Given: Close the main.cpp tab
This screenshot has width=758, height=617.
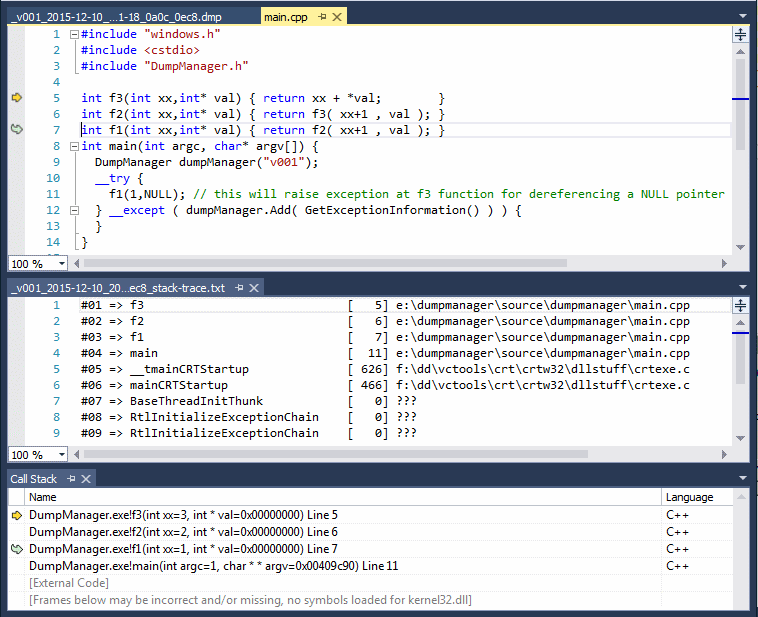Looking at the screenshot, I should (x=337, y=17).
